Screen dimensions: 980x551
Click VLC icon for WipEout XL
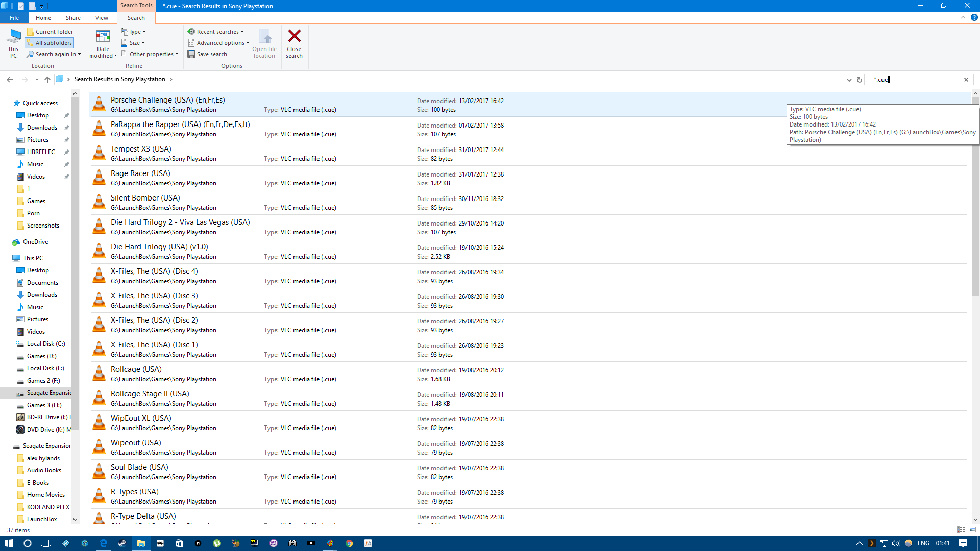click(99, 422)
